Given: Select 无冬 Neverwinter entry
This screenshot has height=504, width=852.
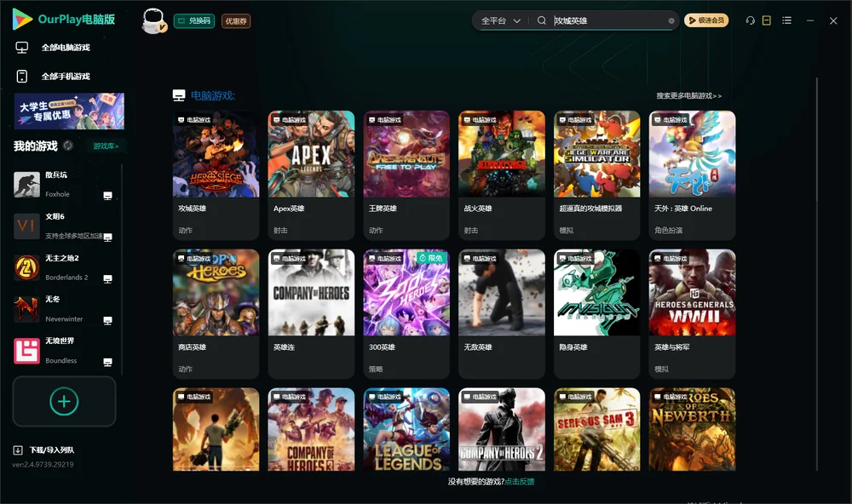Looking at the screenshot, I should [64, 309].
